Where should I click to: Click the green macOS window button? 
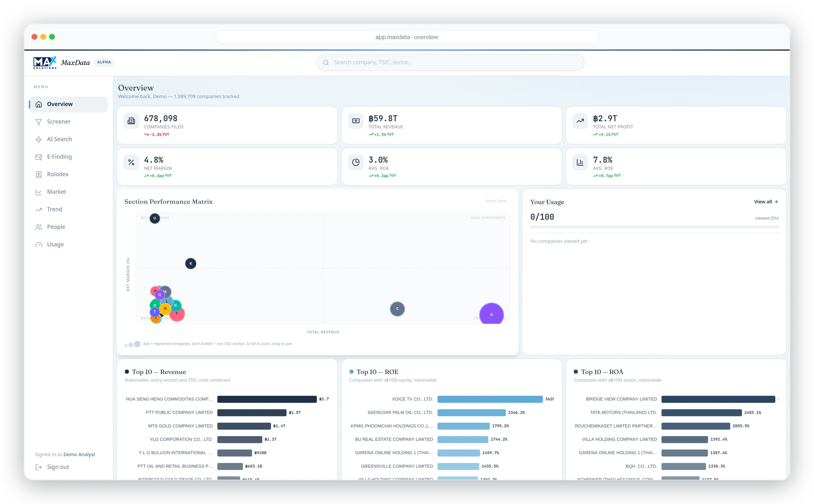tap(52, 37)
